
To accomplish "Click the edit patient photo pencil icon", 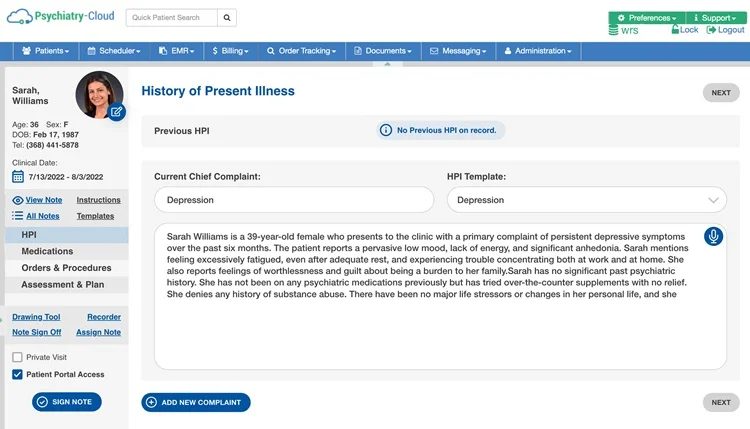I will tap(117, 112).
